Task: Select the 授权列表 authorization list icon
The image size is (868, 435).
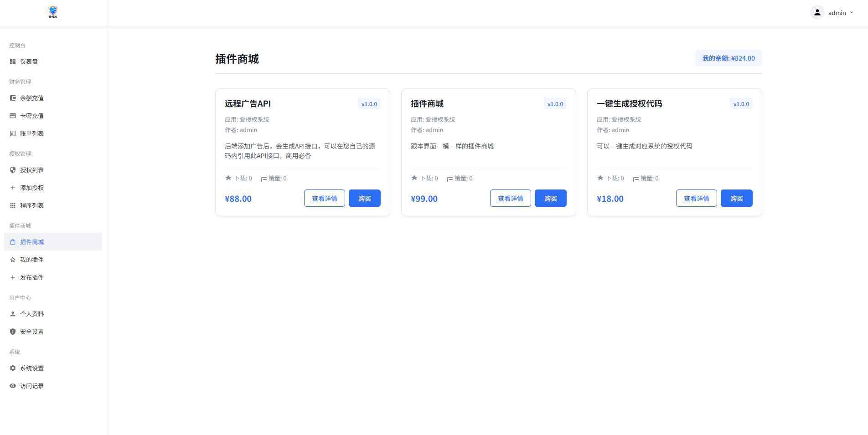Action: pos(12,170)
